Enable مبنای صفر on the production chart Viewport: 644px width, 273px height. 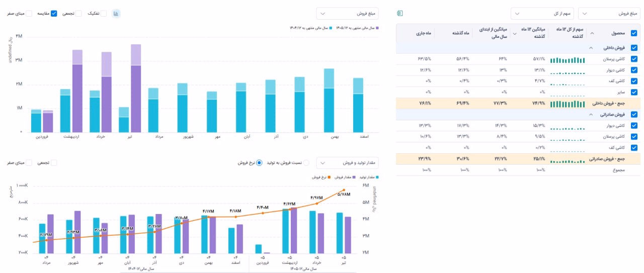[29, 163]
